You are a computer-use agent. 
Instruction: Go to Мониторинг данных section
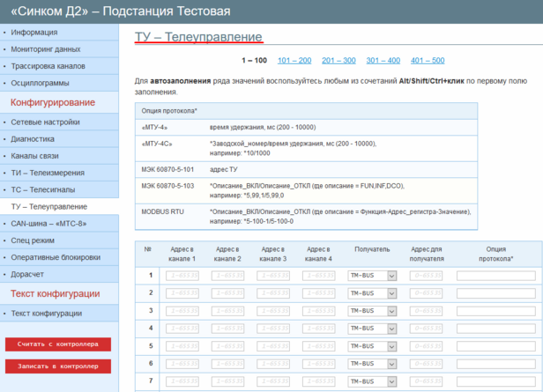[46, 49]
